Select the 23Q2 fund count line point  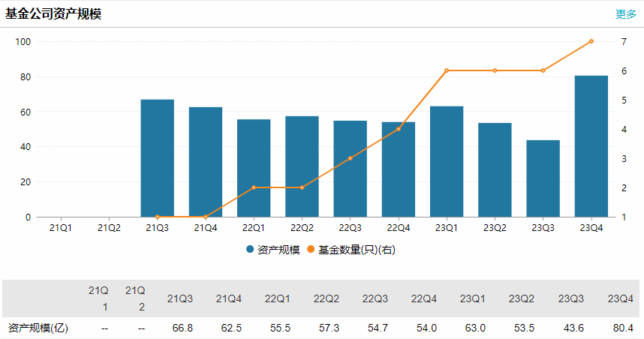tap(495, 70)
